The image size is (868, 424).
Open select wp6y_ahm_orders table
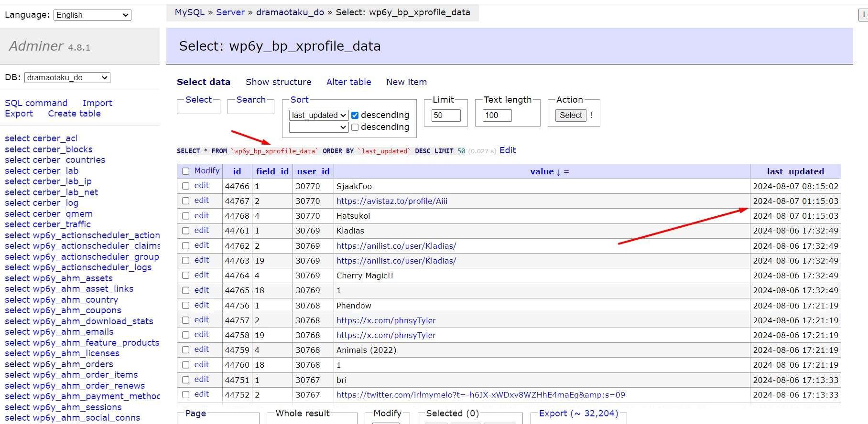click(59, 364)
